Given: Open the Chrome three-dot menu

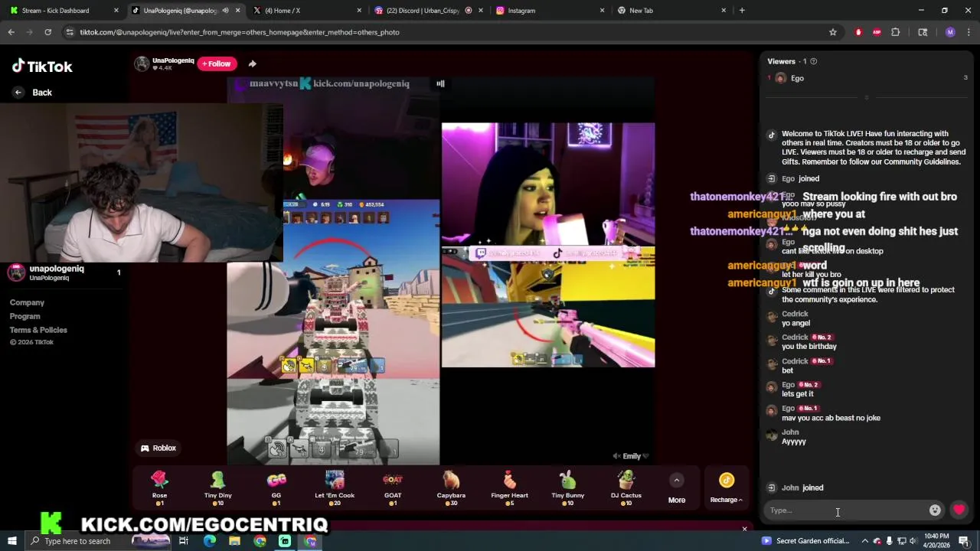Looking at the screenshot, I should coord(969,32).
